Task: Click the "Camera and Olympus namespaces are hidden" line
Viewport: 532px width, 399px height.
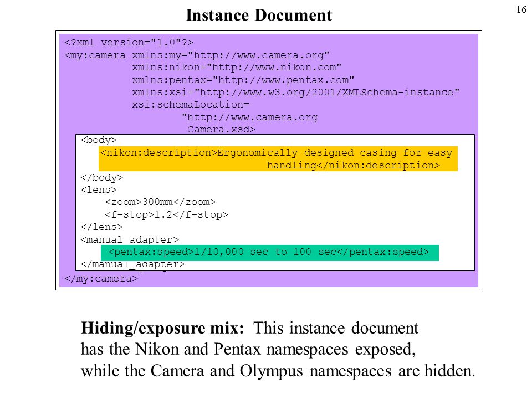Action: (278, 371)
